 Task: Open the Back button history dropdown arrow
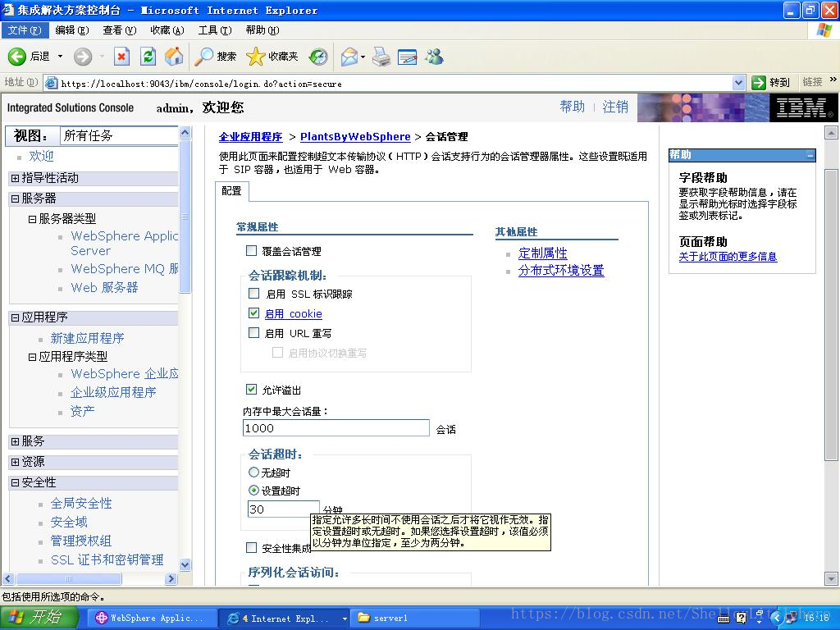click(60, 57)
